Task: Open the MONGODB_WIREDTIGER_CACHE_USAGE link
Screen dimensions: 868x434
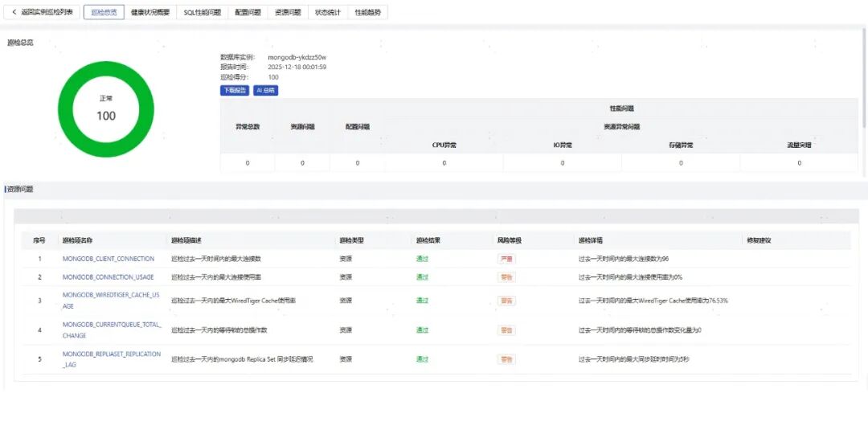Action: [111, 300]
